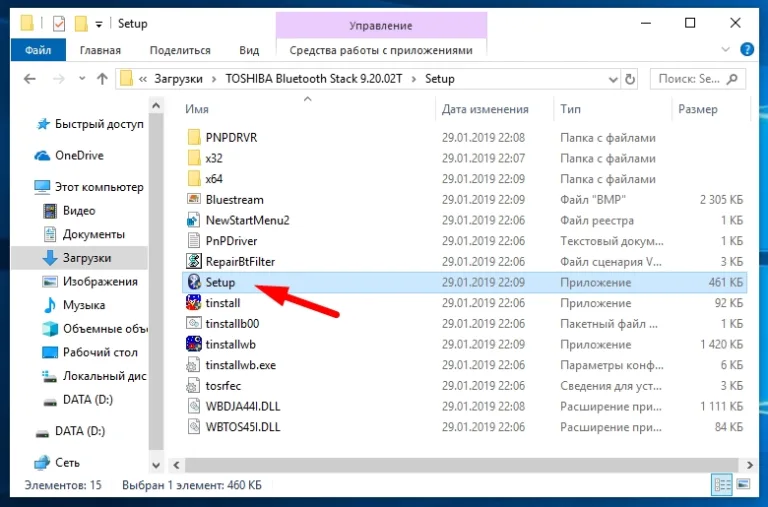The image size is (768, 507).
Task: Open Рабочий стол in navigation pane
Action: pyautogui.click(x=90, y=352)
